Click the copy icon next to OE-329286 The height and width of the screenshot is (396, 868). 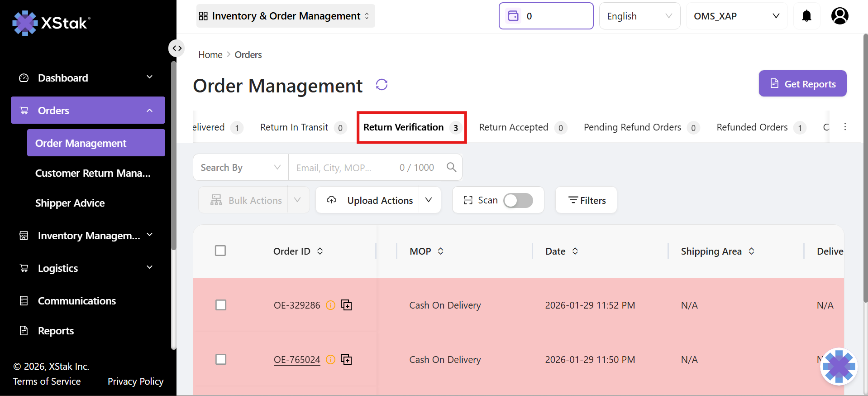pos(346,305)
